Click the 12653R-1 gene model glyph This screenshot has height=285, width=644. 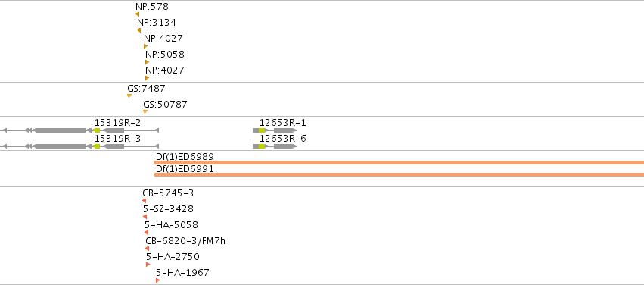point(275,130)
